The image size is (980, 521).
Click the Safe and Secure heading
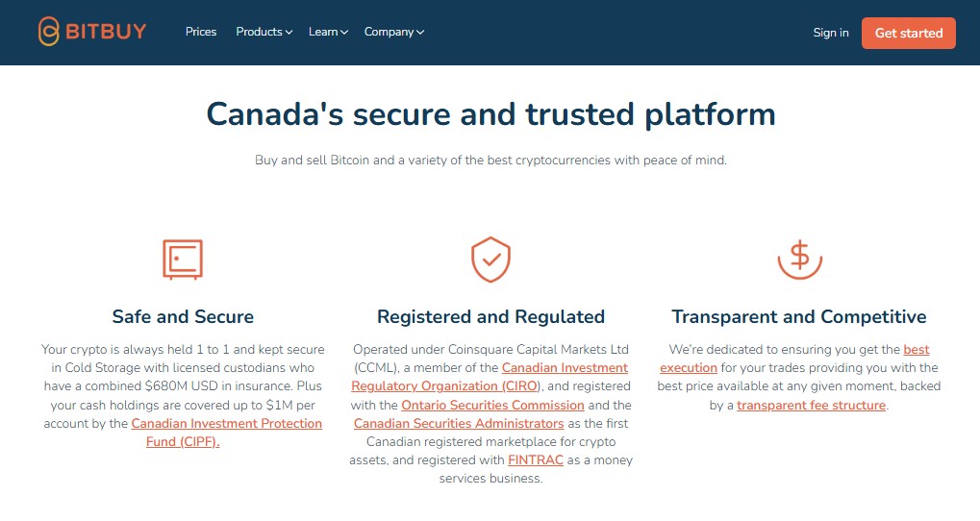183,316
